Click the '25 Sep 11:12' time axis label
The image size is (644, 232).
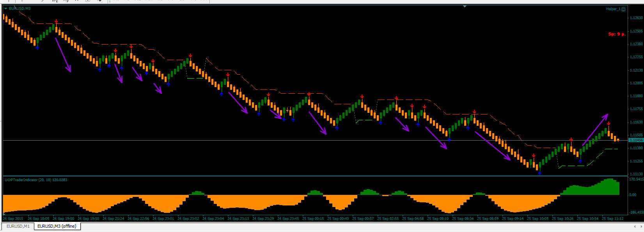point(612,219)
